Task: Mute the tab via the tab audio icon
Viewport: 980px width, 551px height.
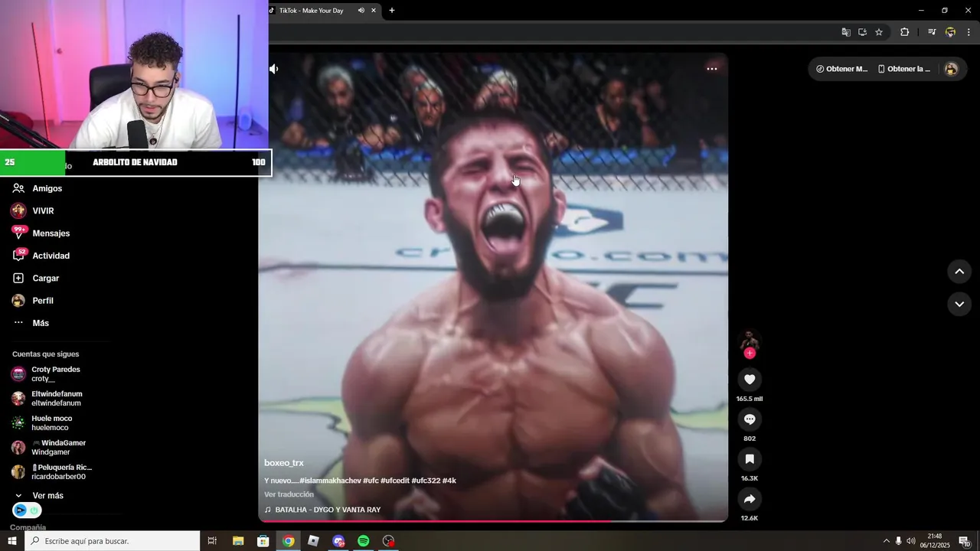Action: pos(361,11)
